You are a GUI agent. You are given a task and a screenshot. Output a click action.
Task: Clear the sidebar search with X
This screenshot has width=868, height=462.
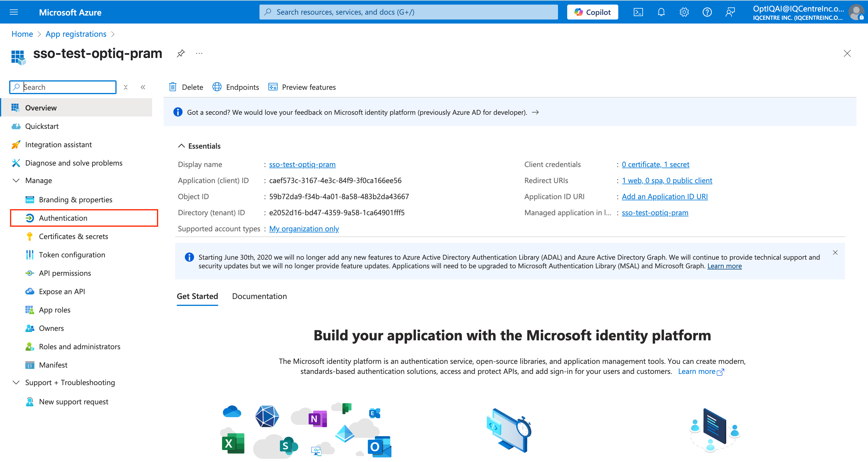(x=126, y=87)
